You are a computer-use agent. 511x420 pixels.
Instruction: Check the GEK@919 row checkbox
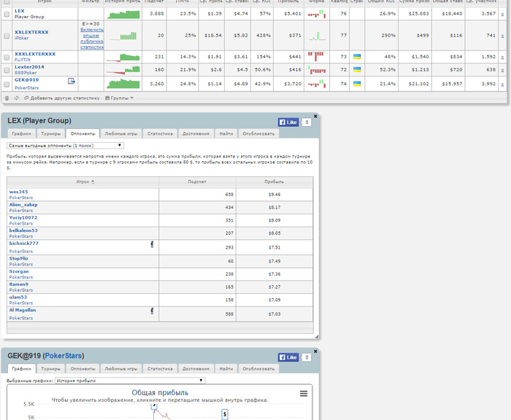(7, 84)
